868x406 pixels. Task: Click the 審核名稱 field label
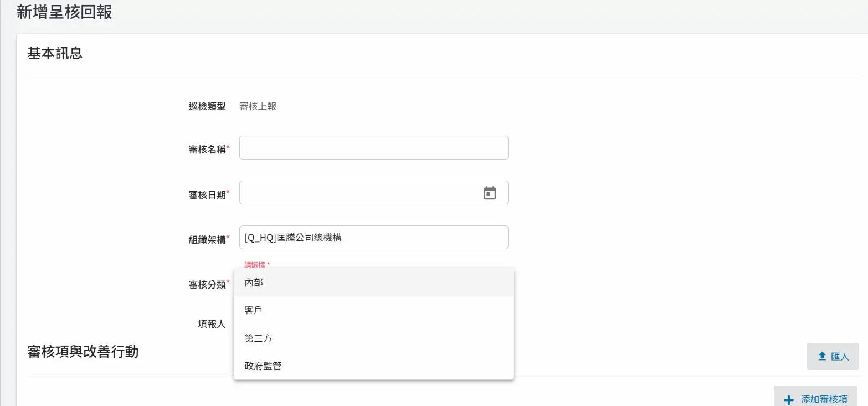coord(207,150)
